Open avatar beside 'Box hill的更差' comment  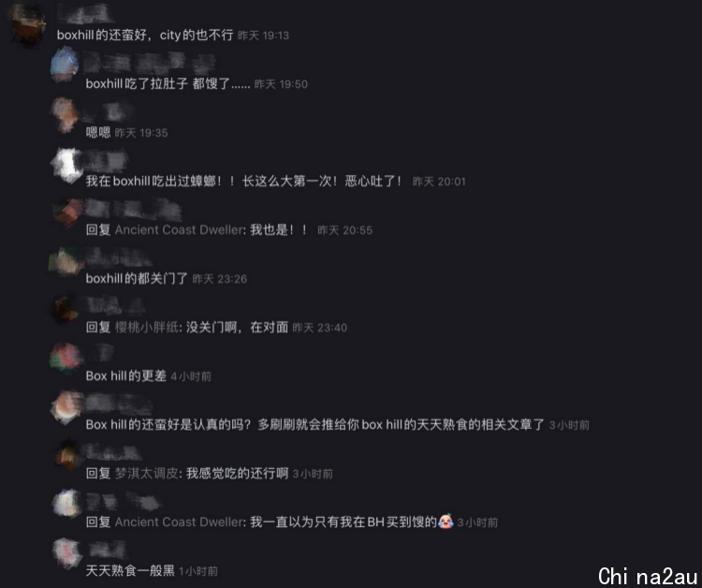[x=66, y=359]
